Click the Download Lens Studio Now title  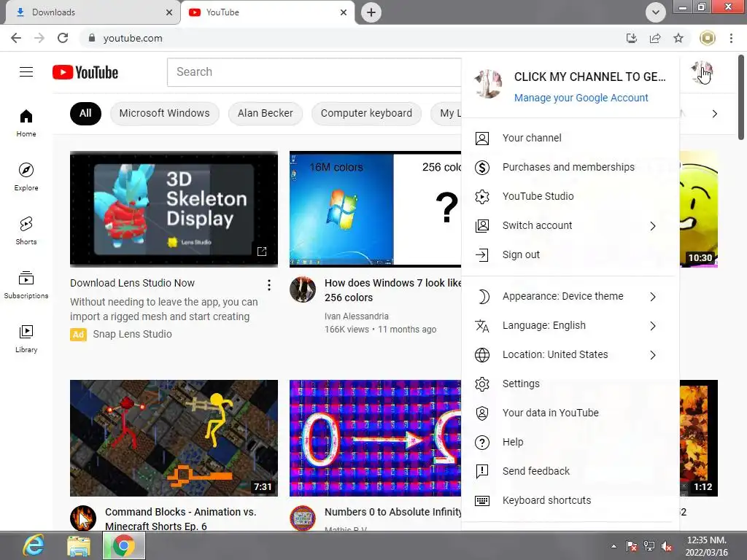click(133, 283)
